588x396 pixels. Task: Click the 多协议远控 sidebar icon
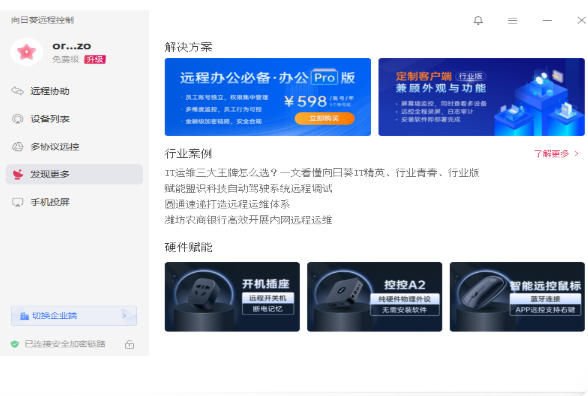17,147
